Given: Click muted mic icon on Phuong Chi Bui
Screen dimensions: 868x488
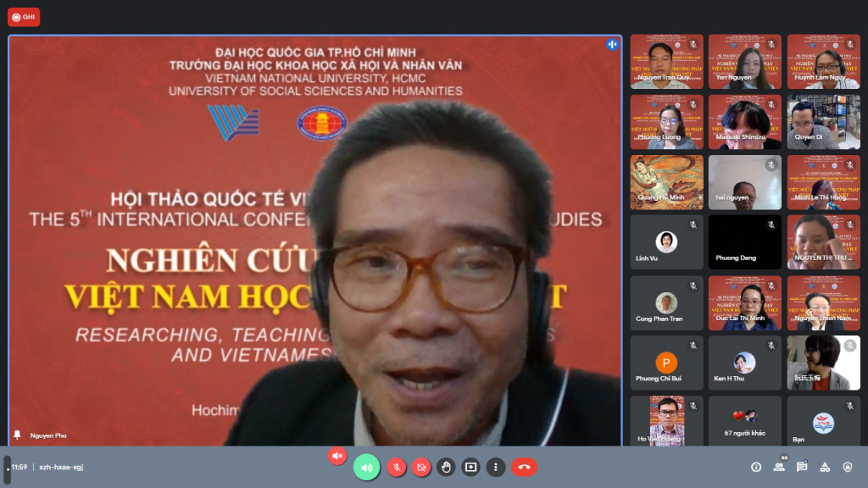Looking at the screenshot, I should (x=693, y=346).
